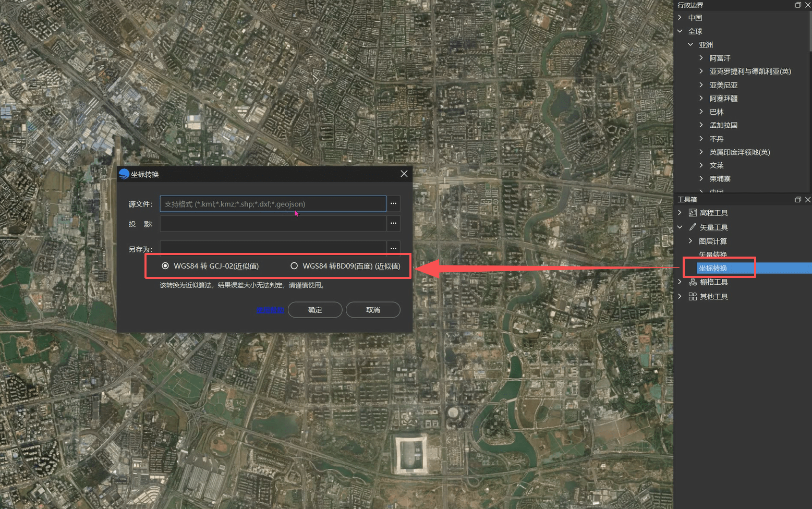Select the 阿富汗 country label
This screenshot has height=509, width=812.
coord(720,58)
